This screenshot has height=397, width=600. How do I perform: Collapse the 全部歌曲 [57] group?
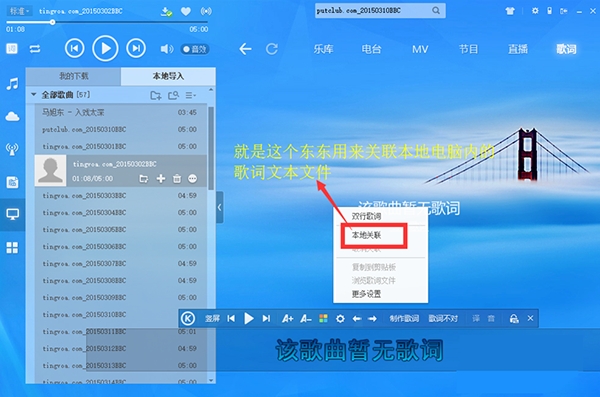click(34, 94)
